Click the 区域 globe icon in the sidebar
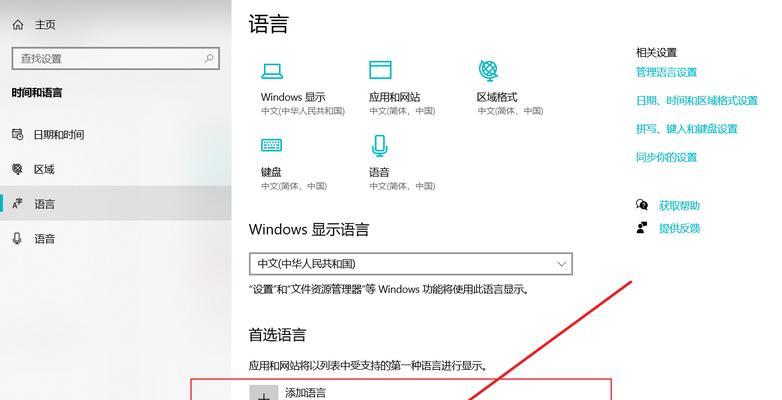Screen dimensions: 782x400 pos(17,169)
